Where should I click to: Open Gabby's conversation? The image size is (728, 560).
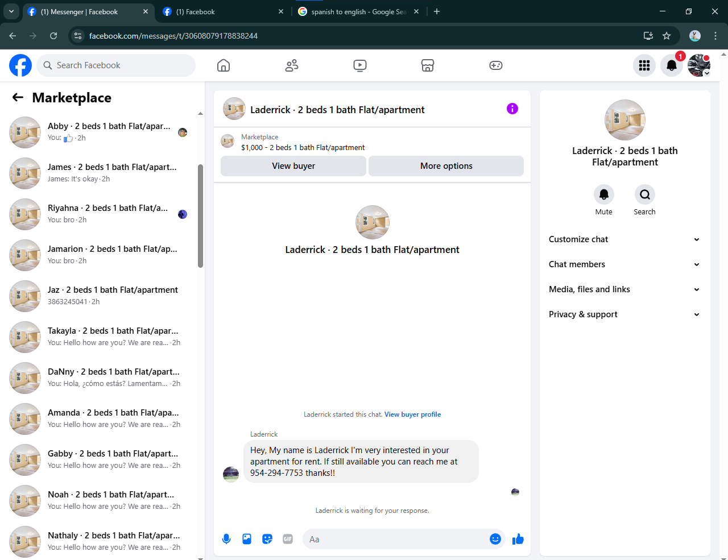100,460
